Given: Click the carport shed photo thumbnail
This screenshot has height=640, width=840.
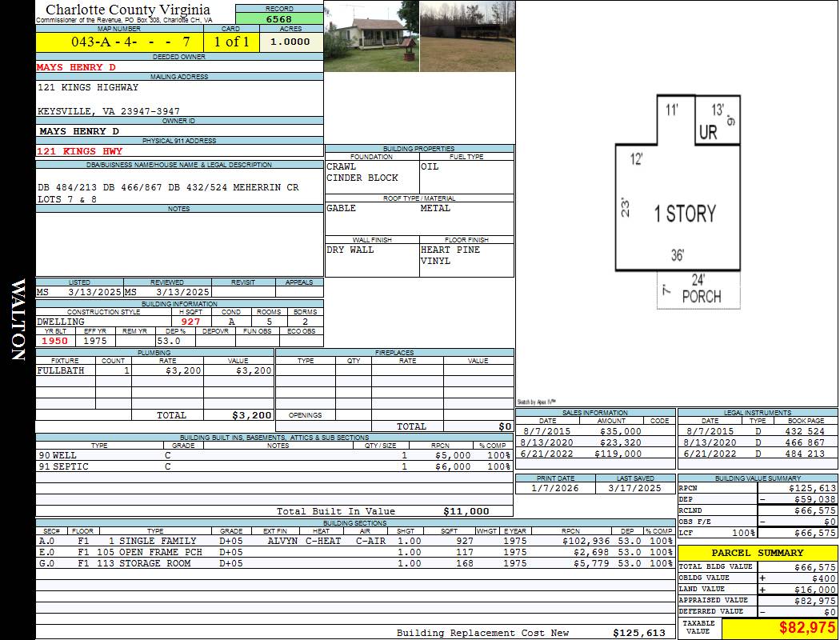Looking at the screenshot, I should [x=466, y=36].
